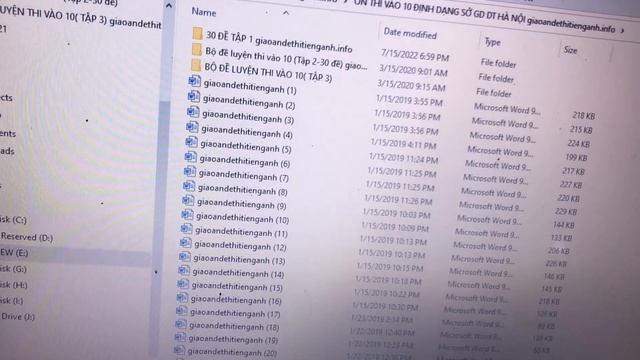Click Word icon of giaoandethitienganh (4)
This screenshot has width=640, height=360.
192,127
